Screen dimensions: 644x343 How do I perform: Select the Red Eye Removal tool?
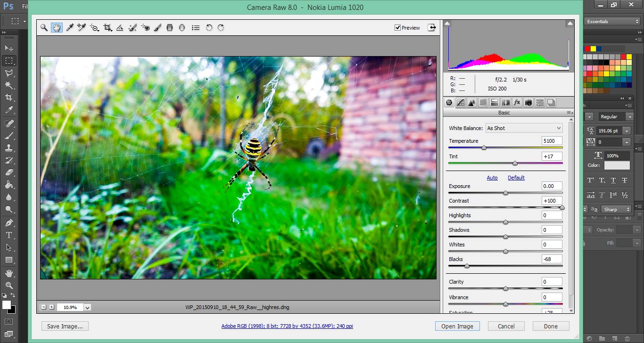[x=145, y=28]
